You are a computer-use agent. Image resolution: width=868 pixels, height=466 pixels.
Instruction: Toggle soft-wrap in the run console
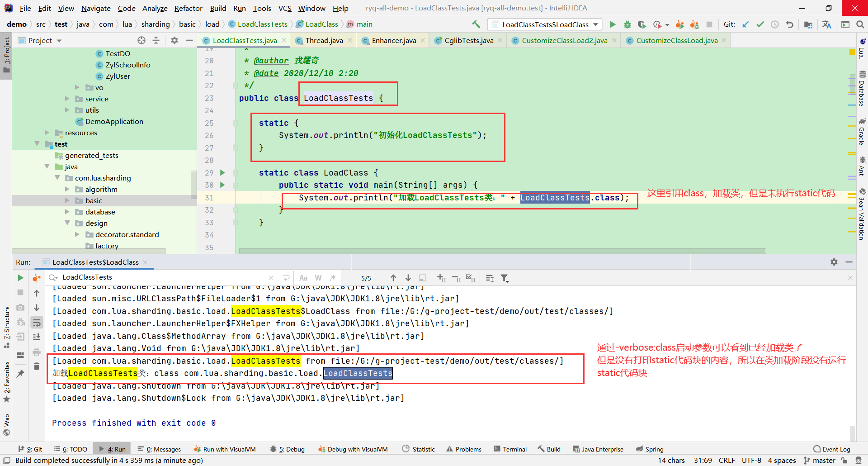coord(37,323)
